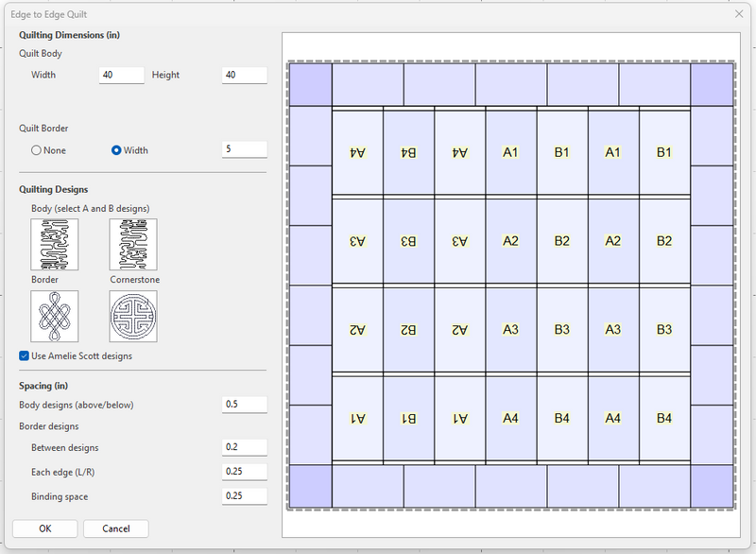
Task: Cancel the Edge to Edge Quilt dialog
Action: [x=115, y=528]
